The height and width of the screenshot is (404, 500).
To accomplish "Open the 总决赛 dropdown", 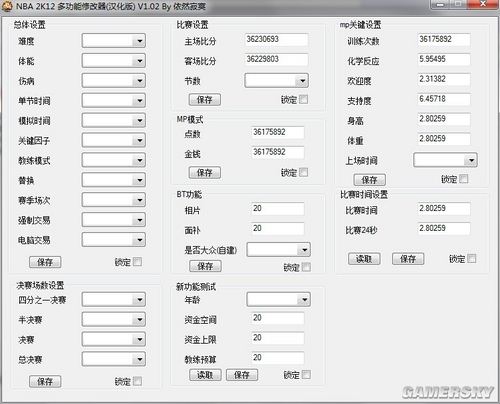I will point(114,359).
